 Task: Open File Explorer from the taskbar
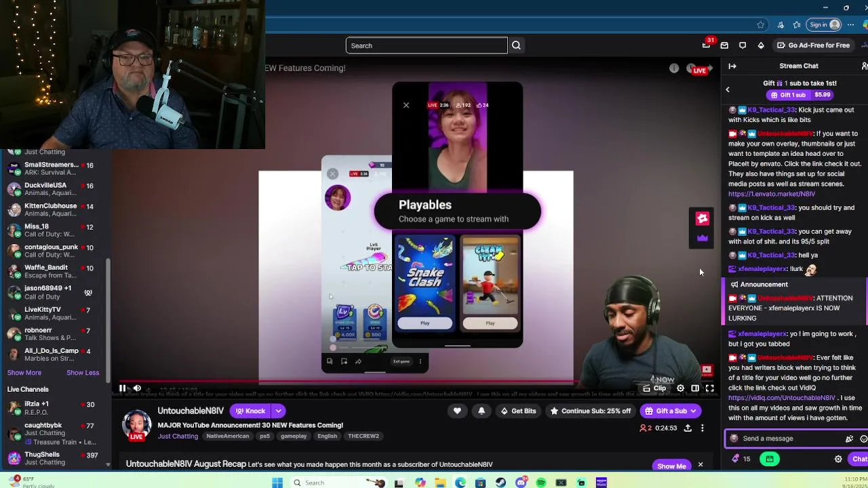[440, 483]
